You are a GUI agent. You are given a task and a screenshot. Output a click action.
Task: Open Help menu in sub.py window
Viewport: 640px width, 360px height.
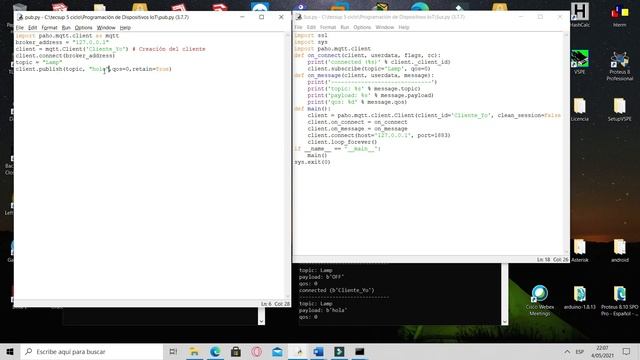click(x=404, y=27)
